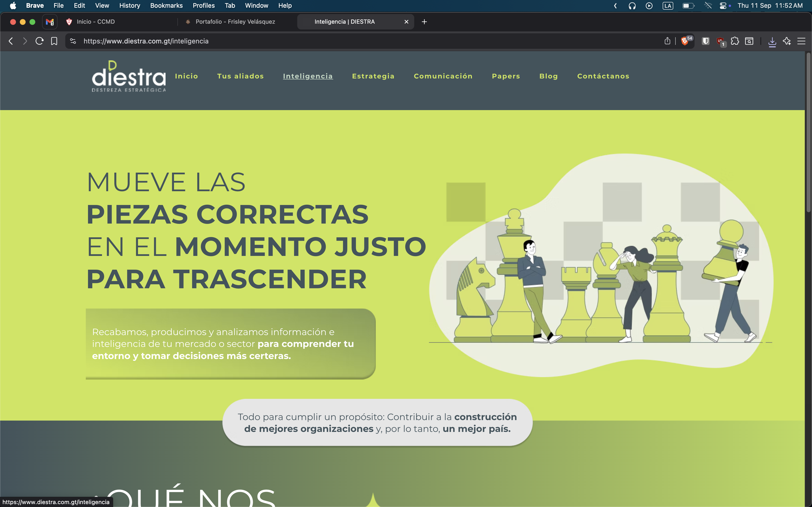Open the uBlock Origin extension icon
This screenshot has height=507, width=812.
[x=720, y=41]
